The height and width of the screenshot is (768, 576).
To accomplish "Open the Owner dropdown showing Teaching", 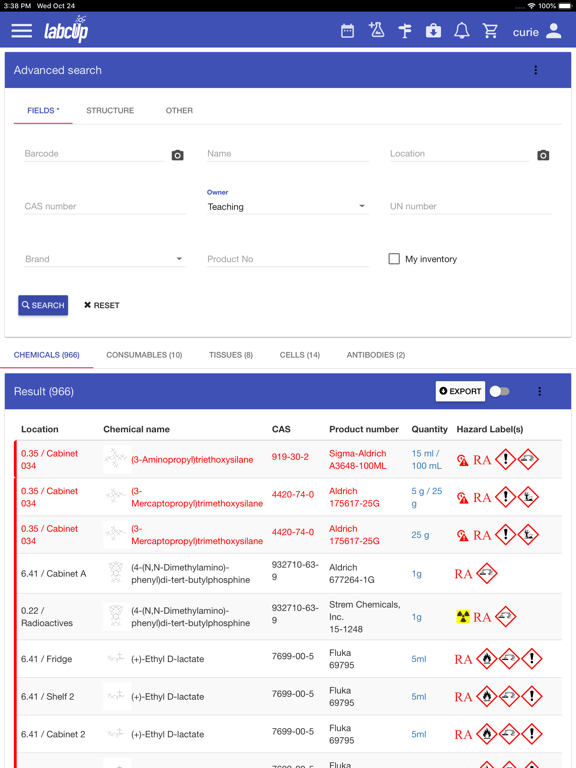I will 287,207.
